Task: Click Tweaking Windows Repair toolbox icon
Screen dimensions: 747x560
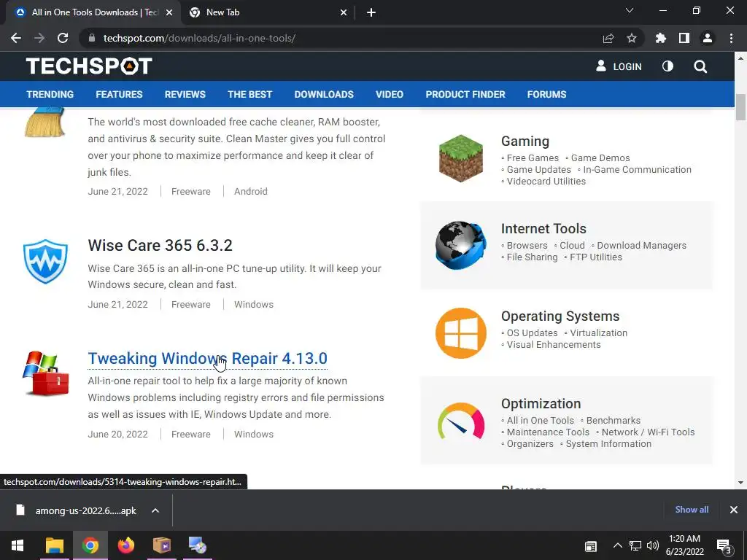Action: [46, 373]
